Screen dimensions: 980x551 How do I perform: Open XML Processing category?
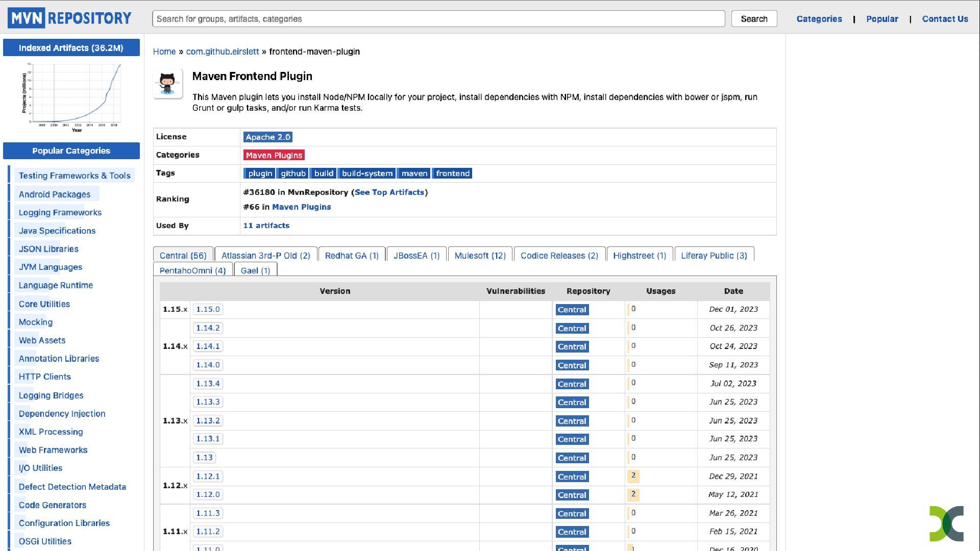[51, 432]
